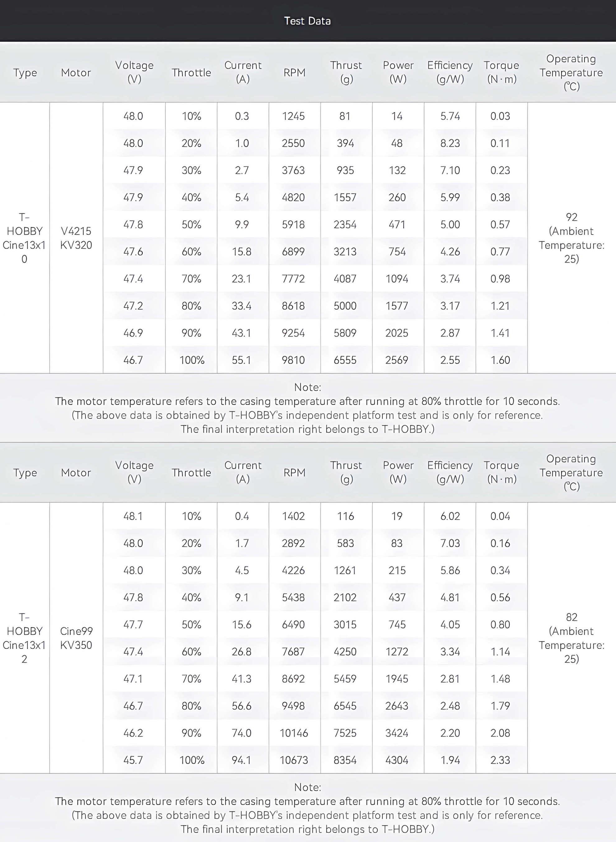Click the Test Data title banner
616x842 pixels.
point(308,21)
